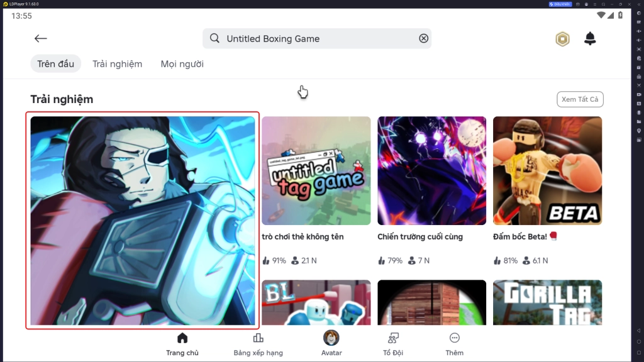Screen dimensions: 644x362
Task: Click title Chiến trường cuối cùng
Action: (x=420, y=237)
